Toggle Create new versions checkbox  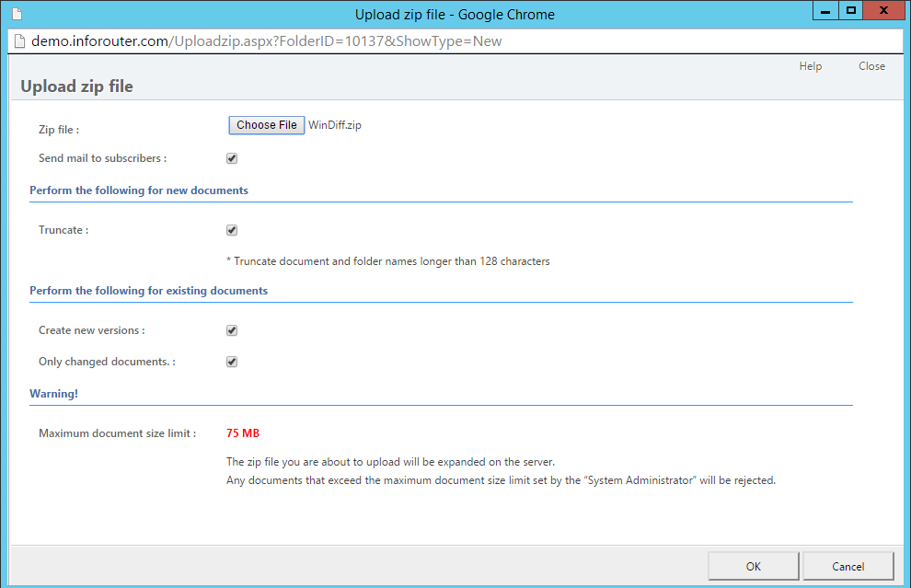tap(232, 330)
